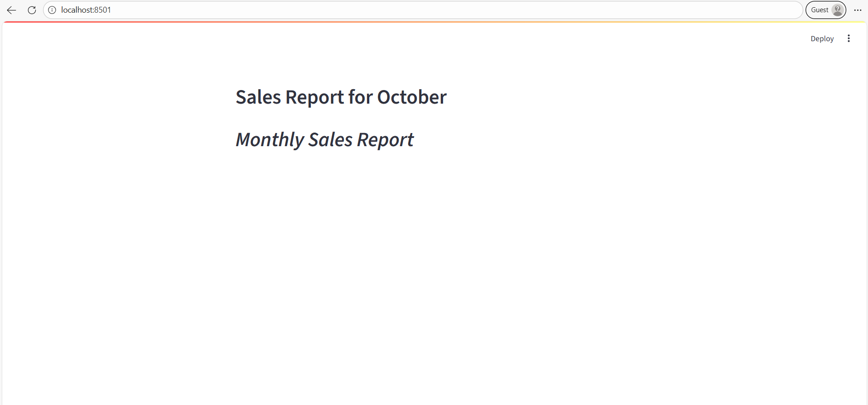Click the word 'Monthly' in the subtitle
This screenshot has width=868, height=405.
(x=270, y=140)
